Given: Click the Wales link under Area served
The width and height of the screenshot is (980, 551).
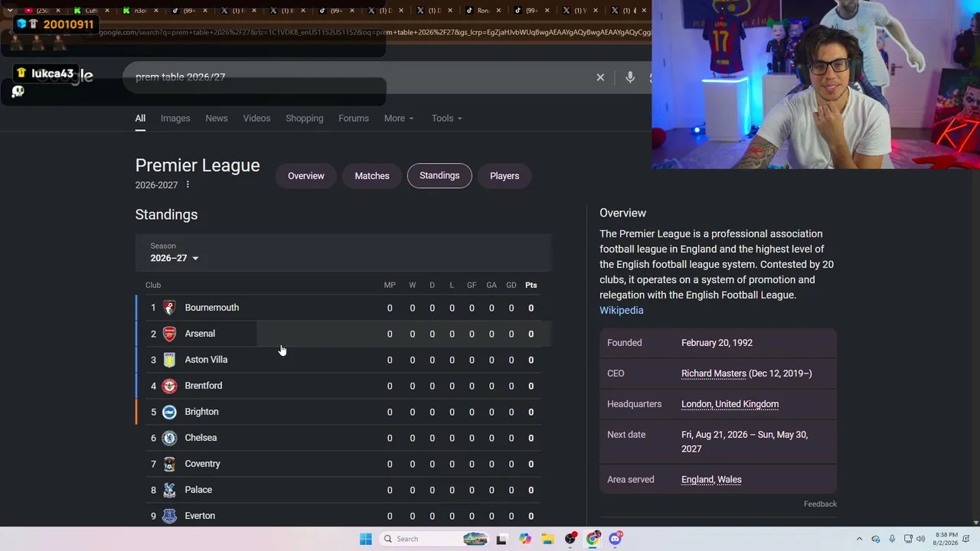Looking at the screenshot, I should point(730,480).
